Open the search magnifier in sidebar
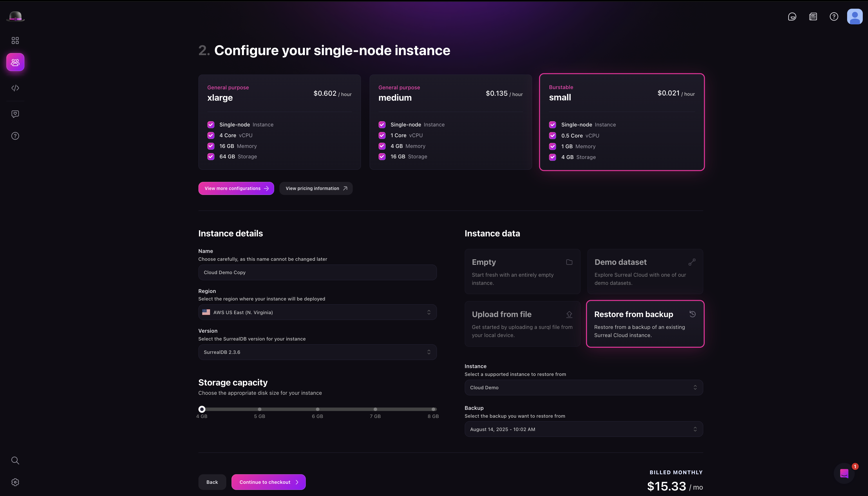This screenshot has width=868, height=496. click(x=15, y=460)
